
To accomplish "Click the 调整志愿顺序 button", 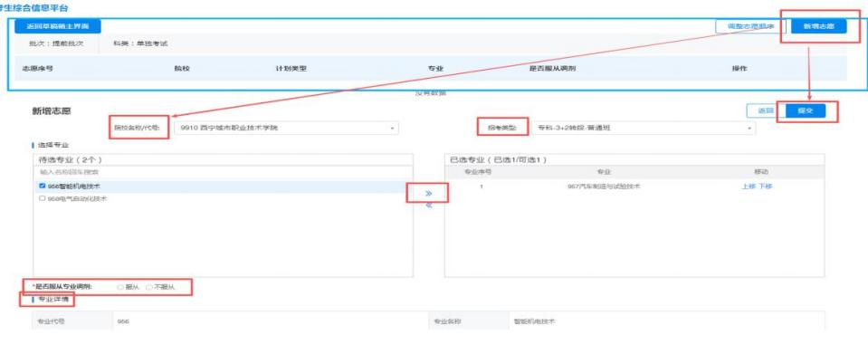I will point(750,26).
